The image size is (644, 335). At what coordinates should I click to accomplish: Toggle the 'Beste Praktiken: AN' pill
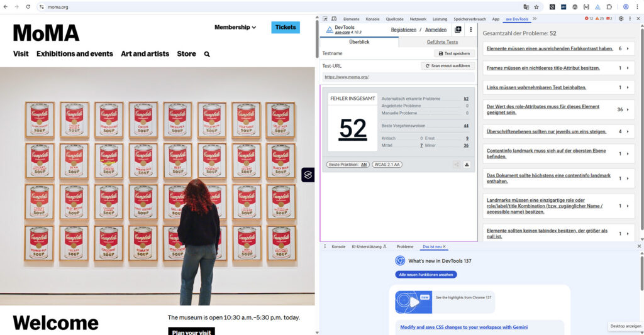coord(348,165)
